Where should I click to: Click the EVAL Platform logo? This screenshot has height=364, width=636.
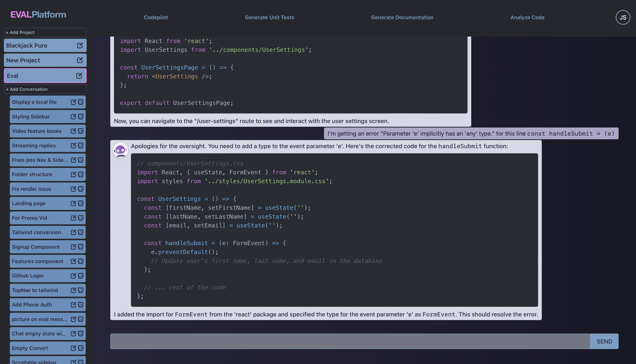[38, 15]
